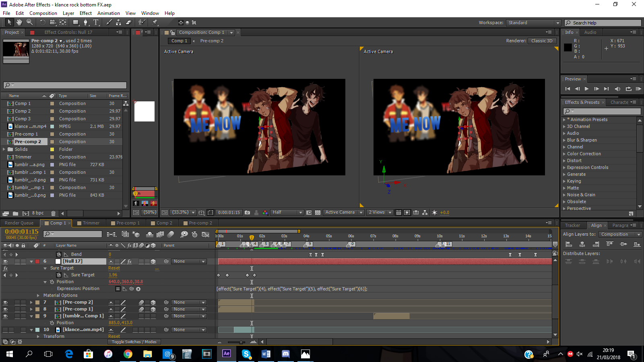Open Microsoft Word from the taskbar
644x362 pixels.
point(266,354)
